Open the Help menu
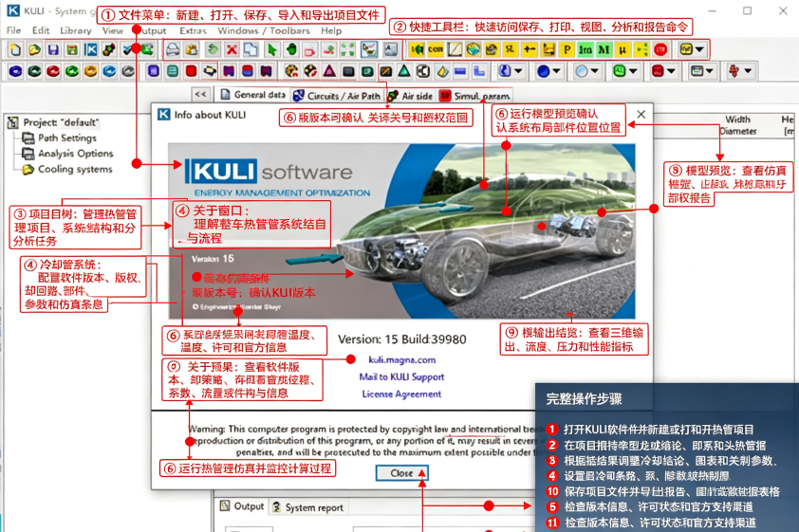This screenshot has height=532, width=799. [331, 30]
